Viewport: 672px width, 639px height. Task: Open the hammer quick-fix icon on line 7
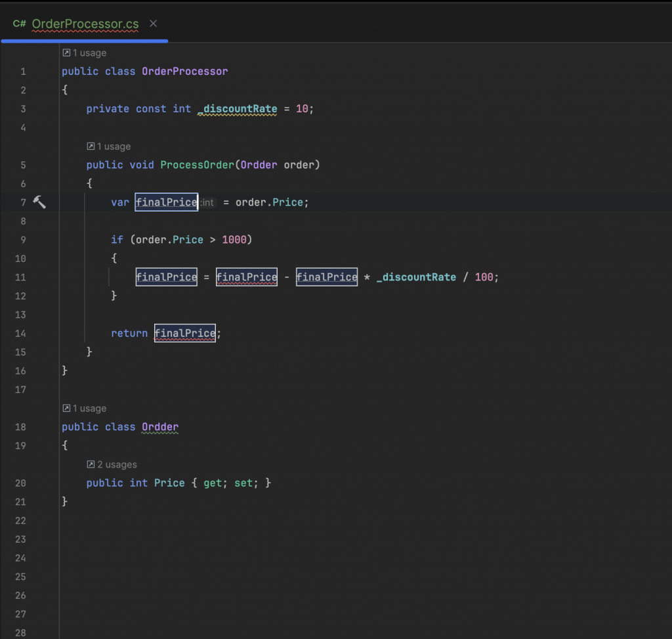(39, 202)
